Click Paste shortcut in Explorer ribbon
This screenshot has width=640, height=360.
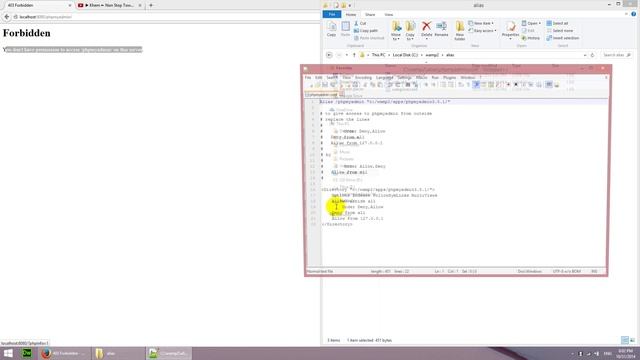(x=369, y=38)
